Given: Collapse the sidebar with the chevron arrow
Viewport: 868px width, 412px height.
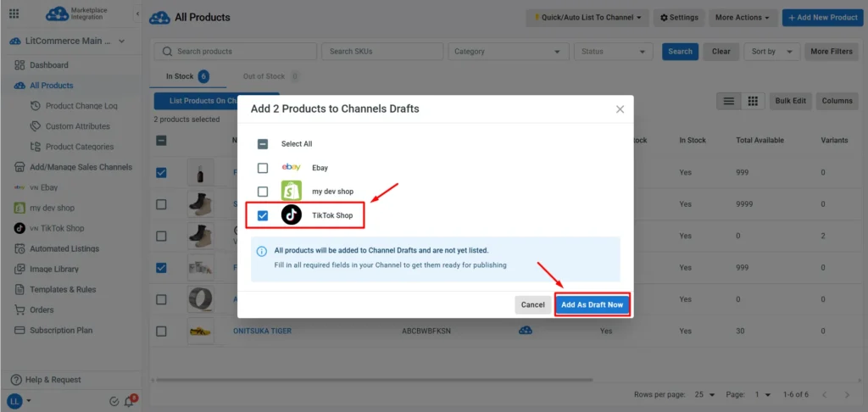Looking at the screenshot, I should pyautogui.click(x=137, y=14).
